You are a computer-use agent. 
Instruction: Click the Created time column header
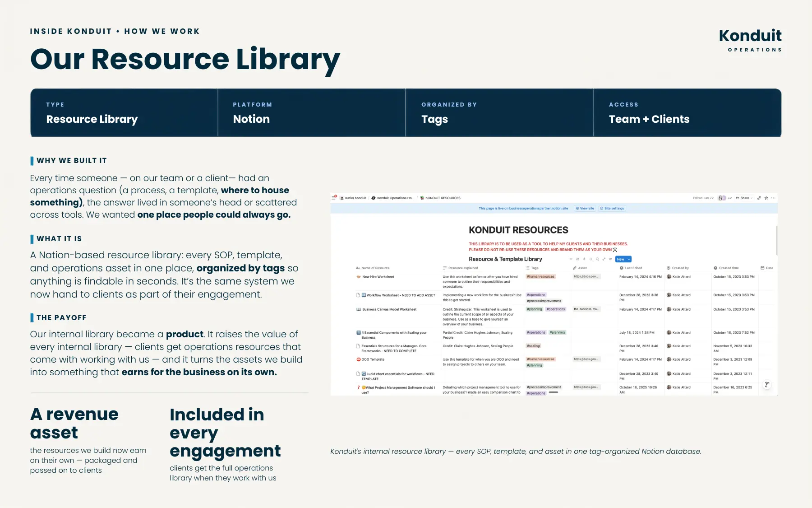(x=726, y=268)
